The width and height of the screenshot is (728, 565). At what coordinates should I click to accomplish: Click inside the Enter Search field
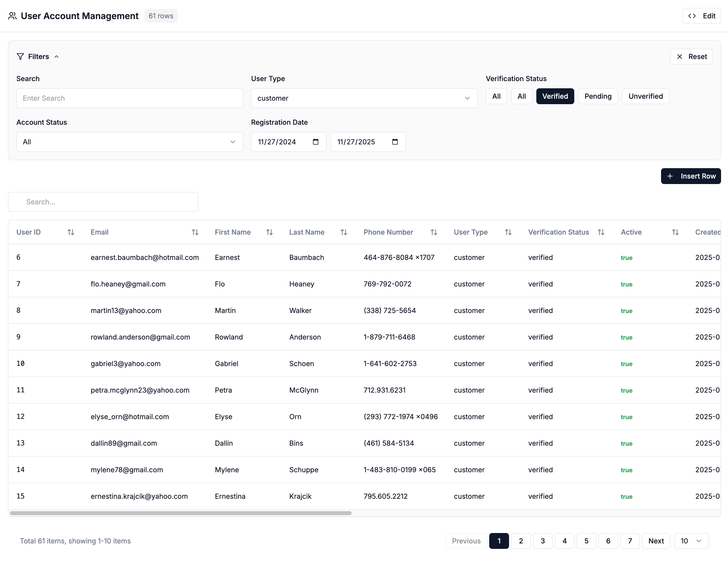[130, 98]
